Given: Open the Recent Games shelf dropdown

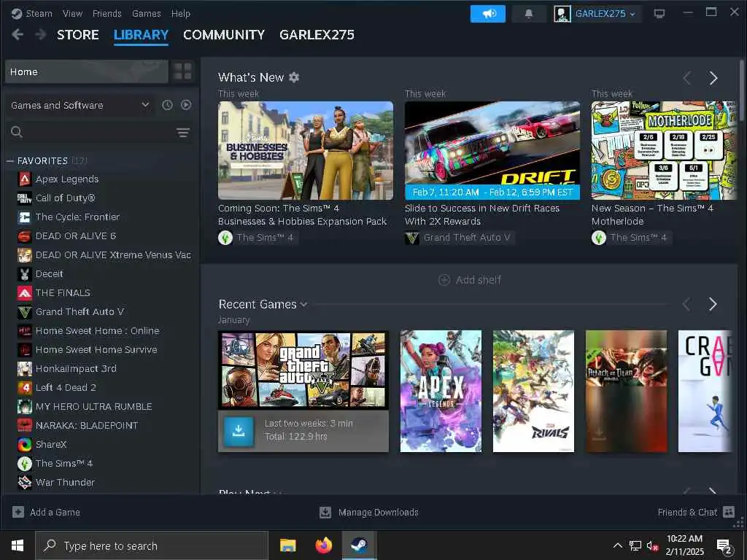Looking at the screenshot, I should coord(303,304).
